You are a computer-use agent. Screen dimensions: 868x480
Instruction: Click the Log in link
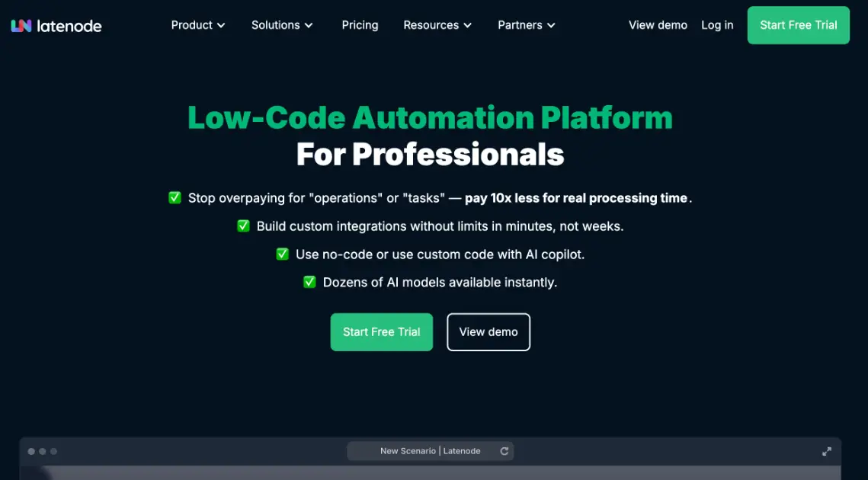pos(717,25)
